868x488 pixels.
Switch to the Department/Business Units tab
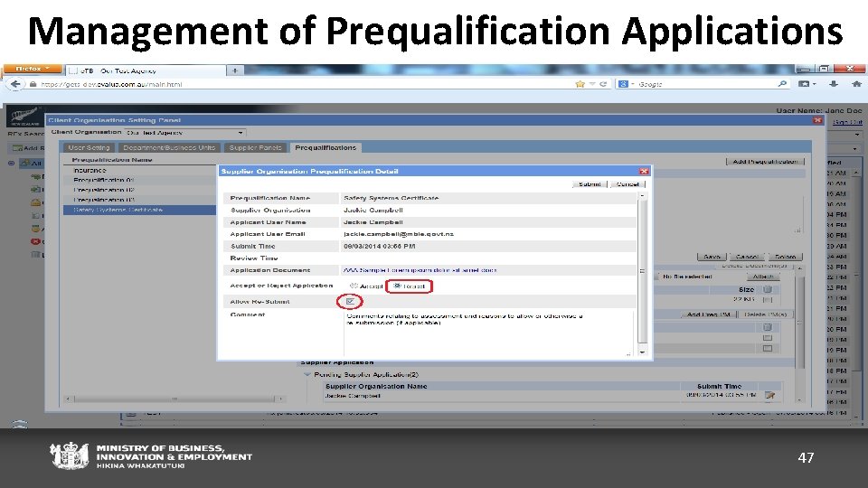point(169,147)
